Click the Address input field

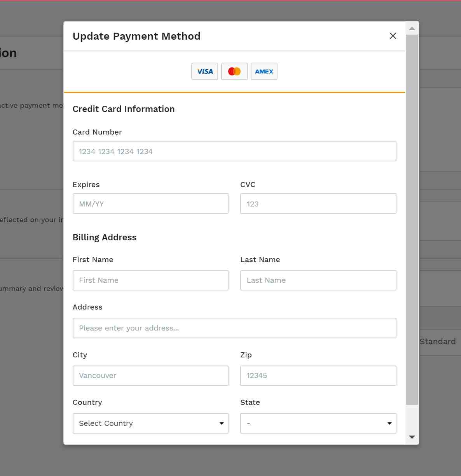(x=234, y=328)
